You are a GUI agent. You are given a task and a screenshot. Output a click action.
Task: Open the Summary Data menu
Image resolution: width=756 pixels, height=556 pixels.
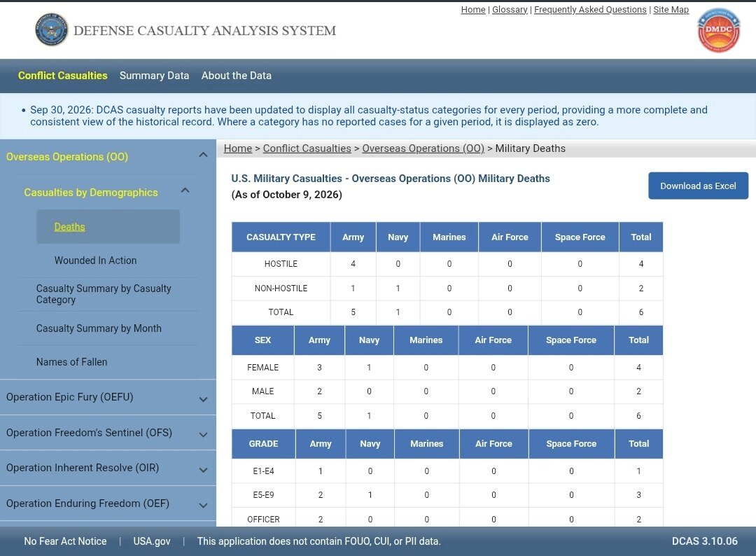pyautogui.click(x=154, y=76)
